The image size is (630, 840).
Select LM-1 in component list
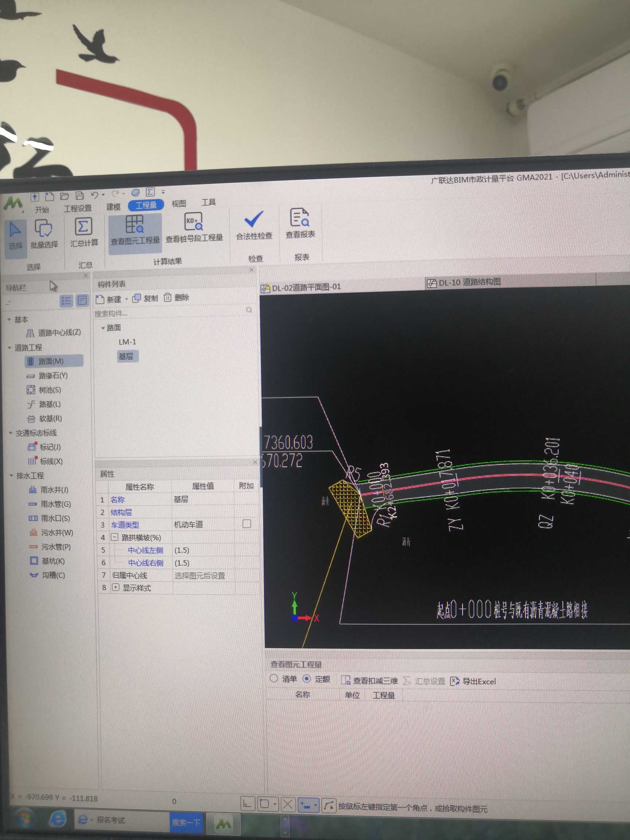click(x=128, y=342)
